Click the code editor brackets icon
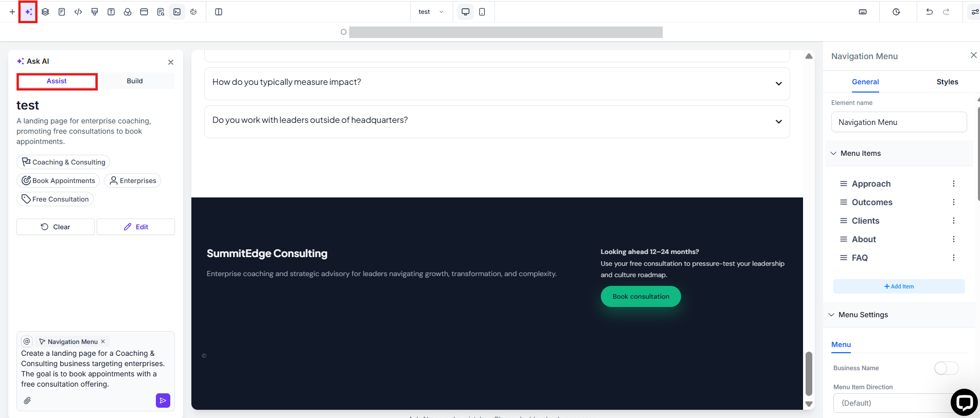 (78, 12)
